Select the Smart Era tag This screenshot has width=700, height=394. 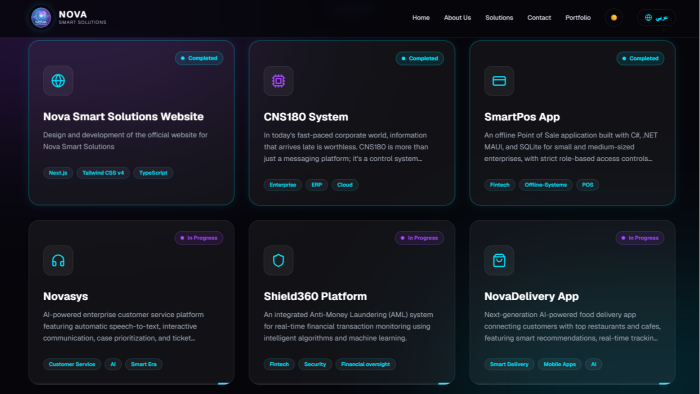pyautogui.click(x=144, y=364)
